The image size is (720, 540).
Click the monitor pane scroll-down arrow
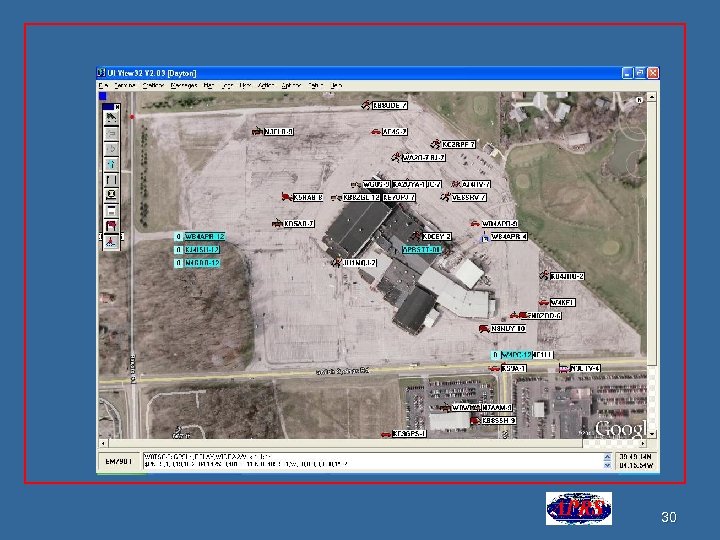(607, 465)
